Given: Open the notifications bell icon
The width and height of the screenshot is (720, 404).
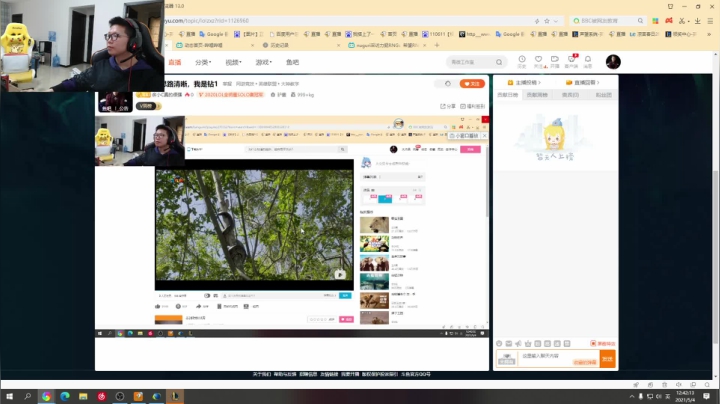Looking at the screenshot, I should 588,59.
